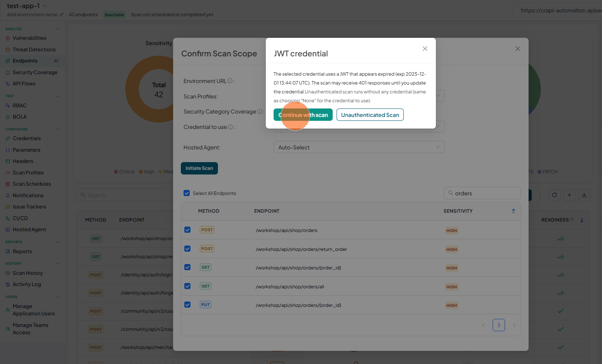Click the CI/CD icon in sidebar

[x=8, y=218]
